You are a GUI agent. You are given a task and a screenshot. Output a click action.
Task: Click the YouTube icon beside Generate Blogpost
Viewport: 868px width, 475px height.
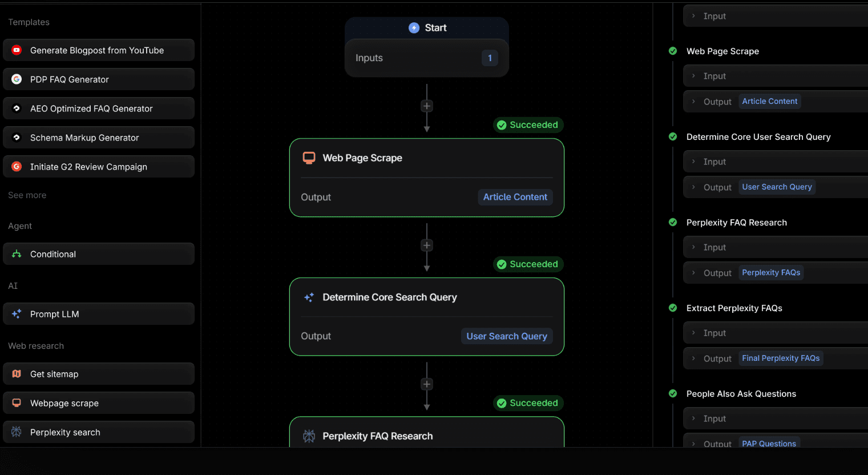pyautogui.click(x=17, y=50)
